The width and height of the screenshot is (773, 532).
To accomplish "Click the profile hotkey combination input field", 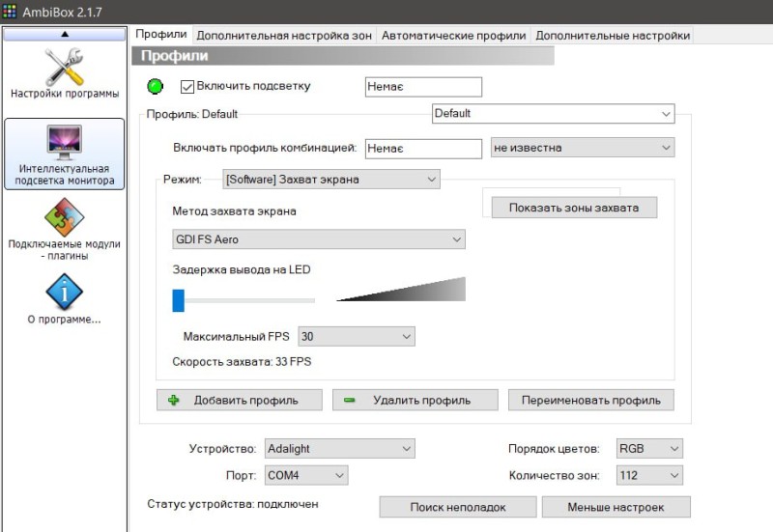I will (x=423, y=148).
